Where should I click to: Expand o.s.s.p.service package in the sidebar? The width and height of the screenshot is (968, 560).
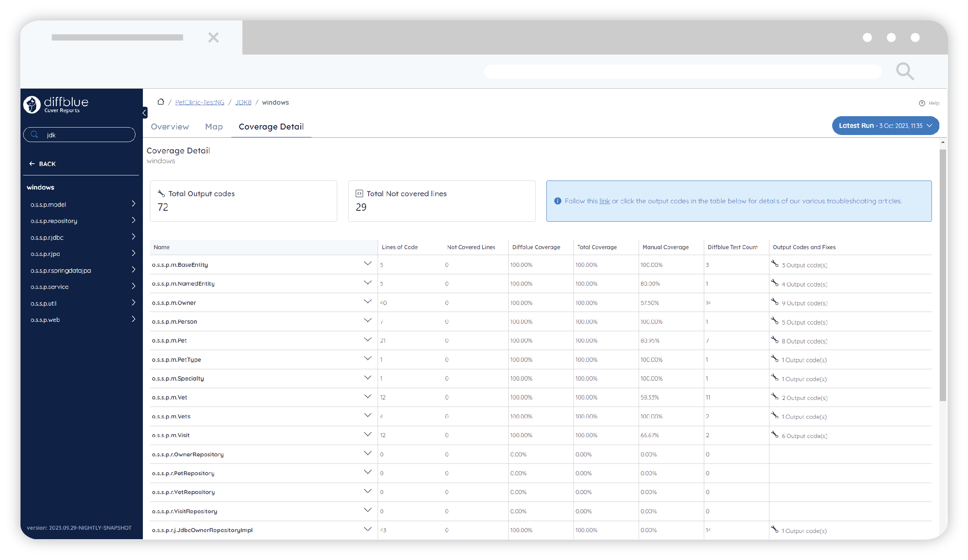(133, 286)
